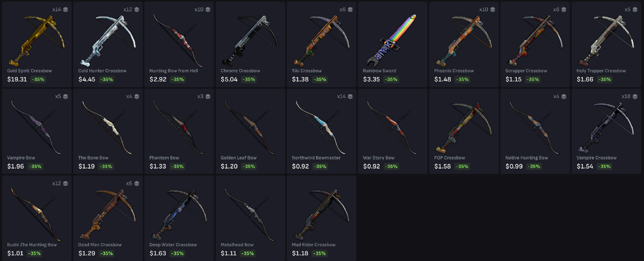Image resolution: width=644 pixels, height=261 pixels.
Task: Click the Chrome Crossbow weapon image
Action: [250, 39]
